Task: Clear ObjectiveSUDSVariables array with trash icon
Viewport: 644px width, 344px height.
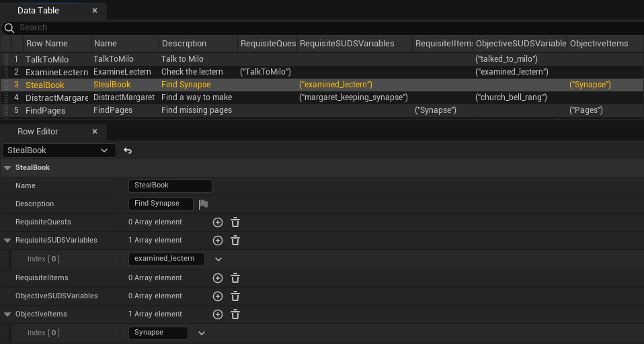Action: (235, 296)
